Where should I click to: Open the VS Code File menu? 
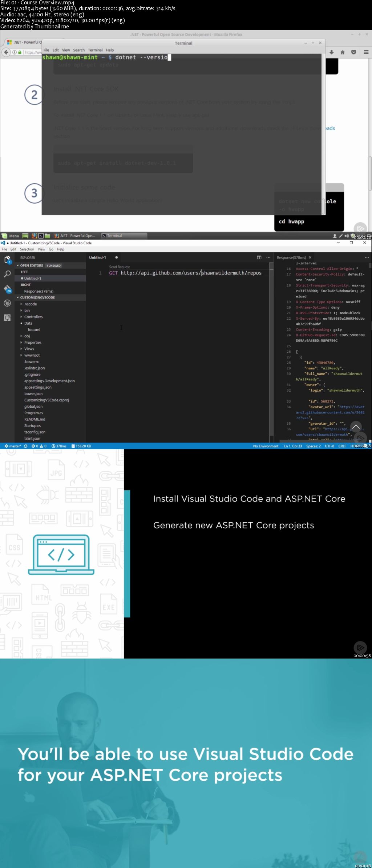pyautogui.click(x=4, y=249)
